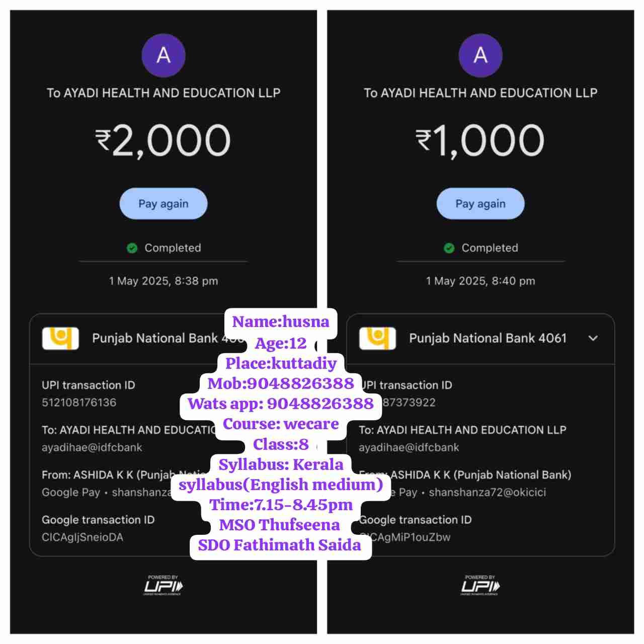Tap the 1 May 2025, 8:40 pm timestamp

click(480, 281)
